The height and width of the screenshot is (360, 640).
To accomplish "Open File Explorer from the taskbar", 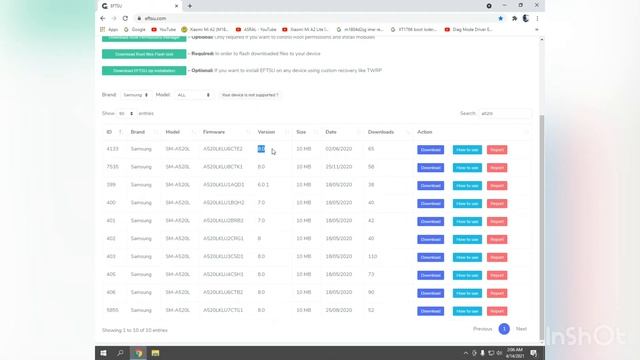I will tap(156, 353).
